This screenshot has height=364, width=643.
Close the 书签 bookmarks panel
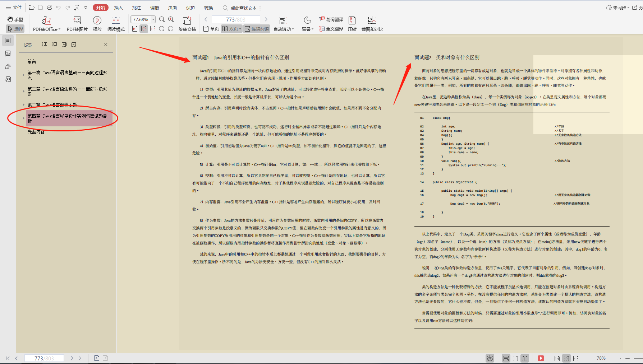point(106,45)
